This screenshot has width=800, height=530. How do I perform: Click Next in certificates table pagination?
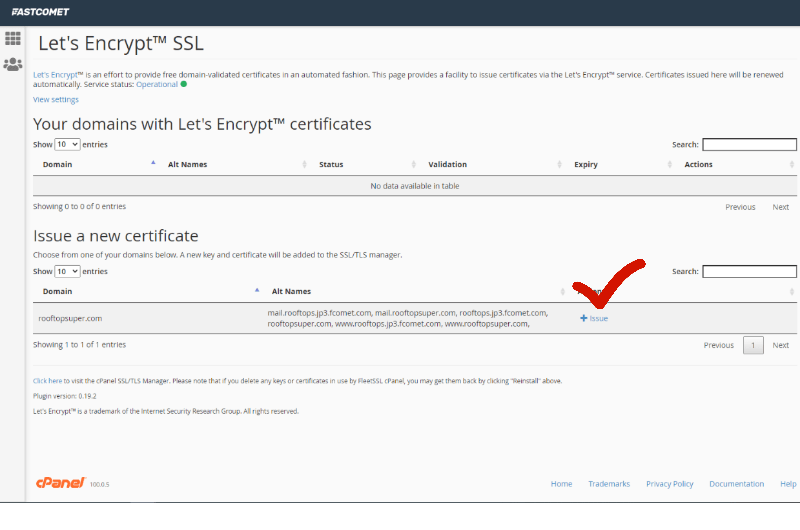781,207
